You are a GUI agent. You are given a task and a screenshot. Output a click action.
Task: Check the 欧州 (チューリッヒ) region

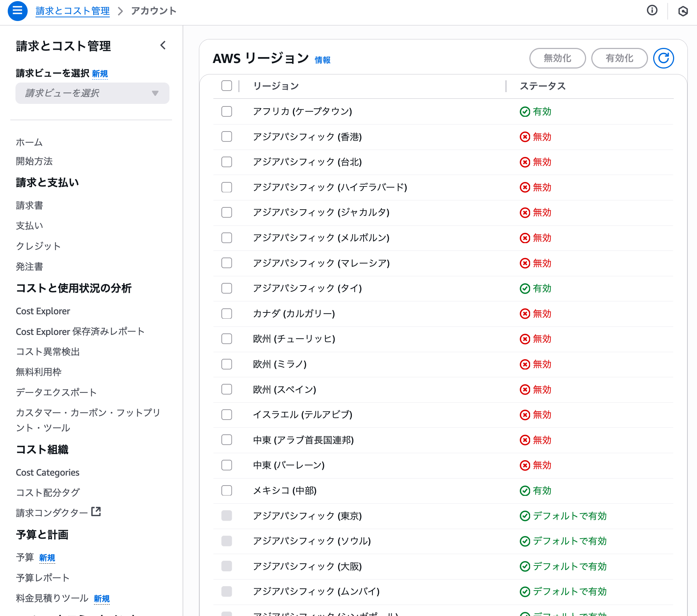227,339
